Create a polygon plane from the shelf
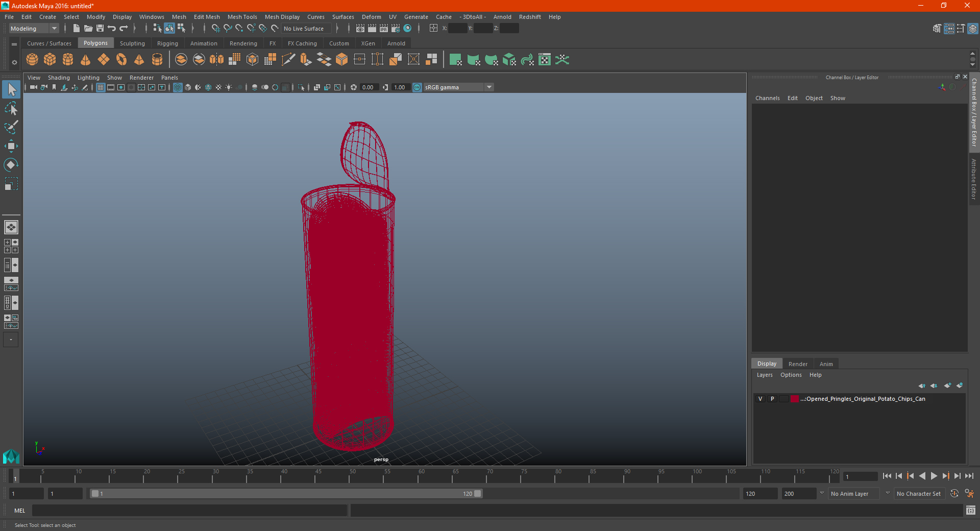 pos(104,60)
